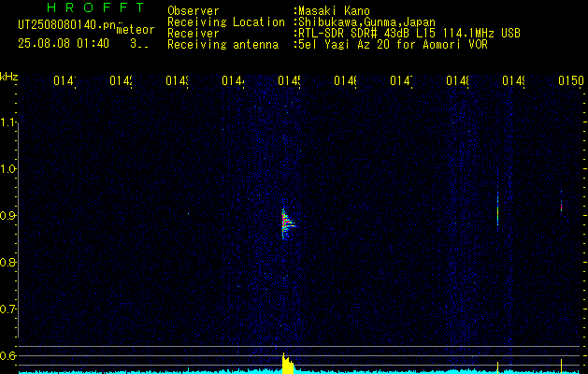Click the 0142 time marker
The height and width of the screenshot is (374, 588).
121,80
